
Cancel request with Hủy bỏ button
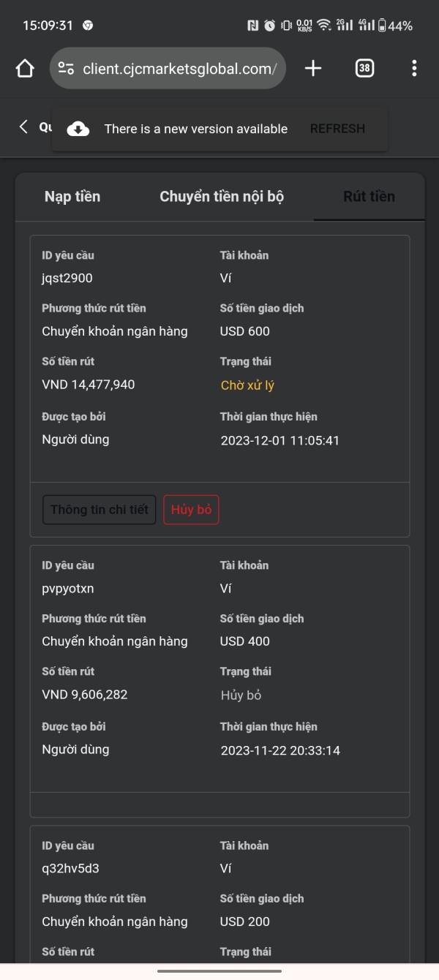coord(191,510)
